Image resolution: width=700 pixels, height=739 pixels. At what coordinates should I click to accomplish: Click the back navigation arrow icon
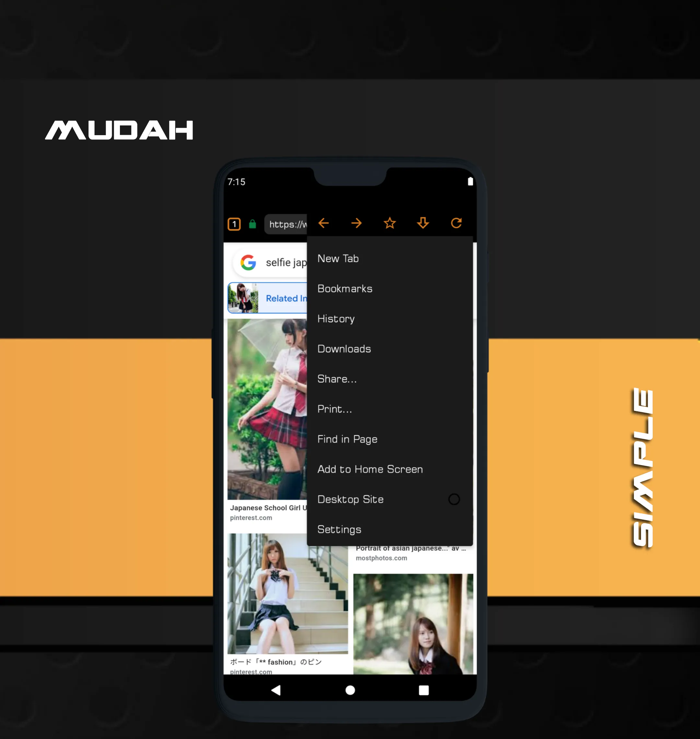324,222
